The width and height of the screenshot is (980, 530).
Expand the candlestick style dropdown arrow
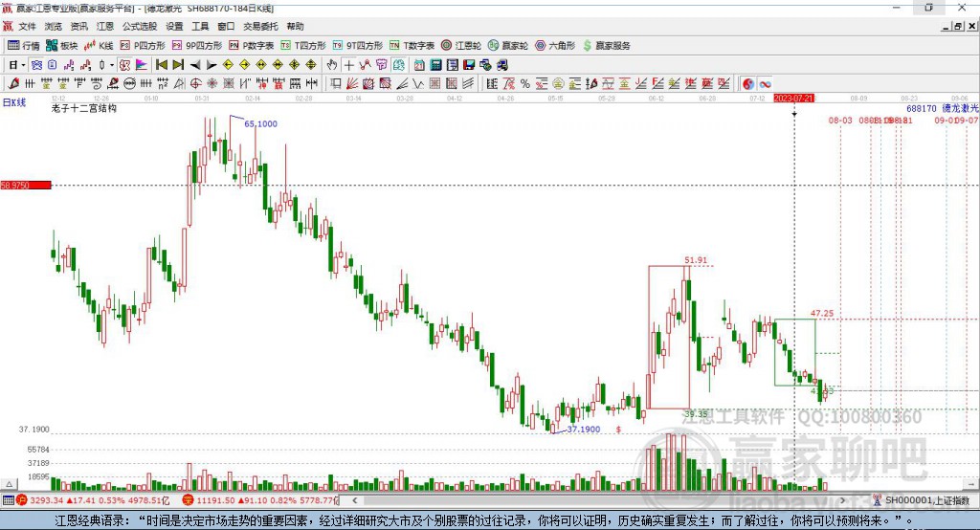click(x=112, y=65)
